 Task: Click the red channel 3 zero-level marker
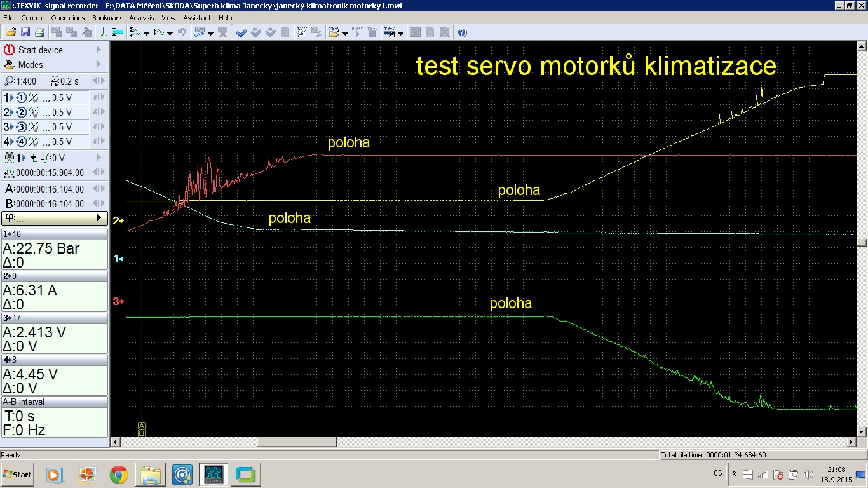pos(118,301)
